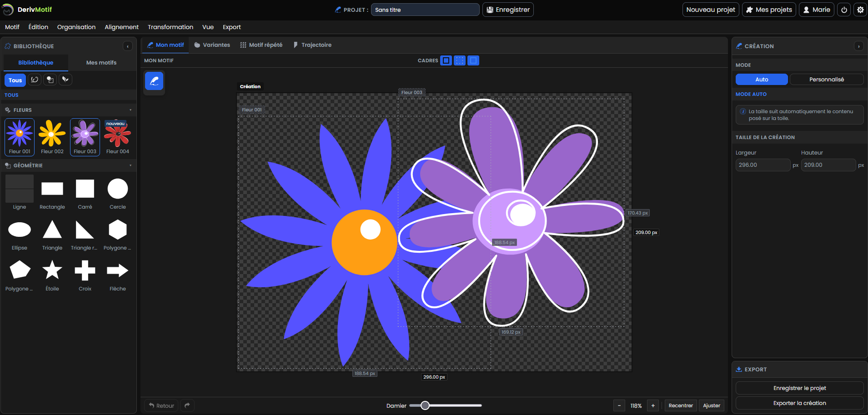The image size is (868, 415).
Task: Select the leaf category filter icon
Action: [x=65, y=80]
